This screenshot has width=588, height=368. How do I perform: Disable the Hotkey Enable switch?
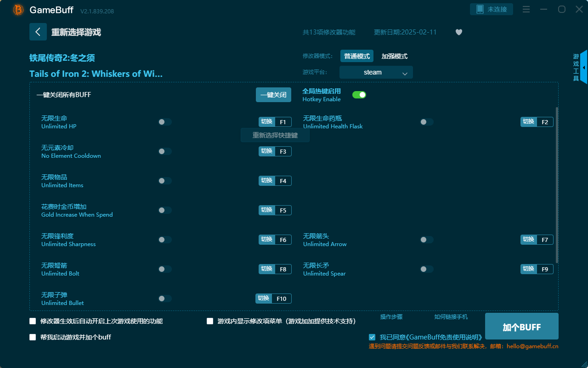coord(359,94)
